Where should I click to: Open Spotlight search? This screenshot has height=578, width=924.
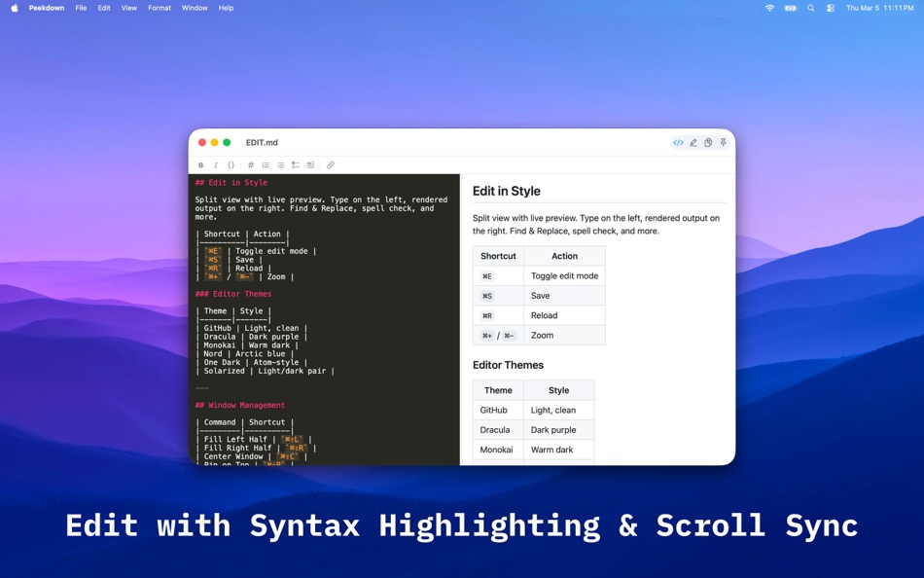811,8
